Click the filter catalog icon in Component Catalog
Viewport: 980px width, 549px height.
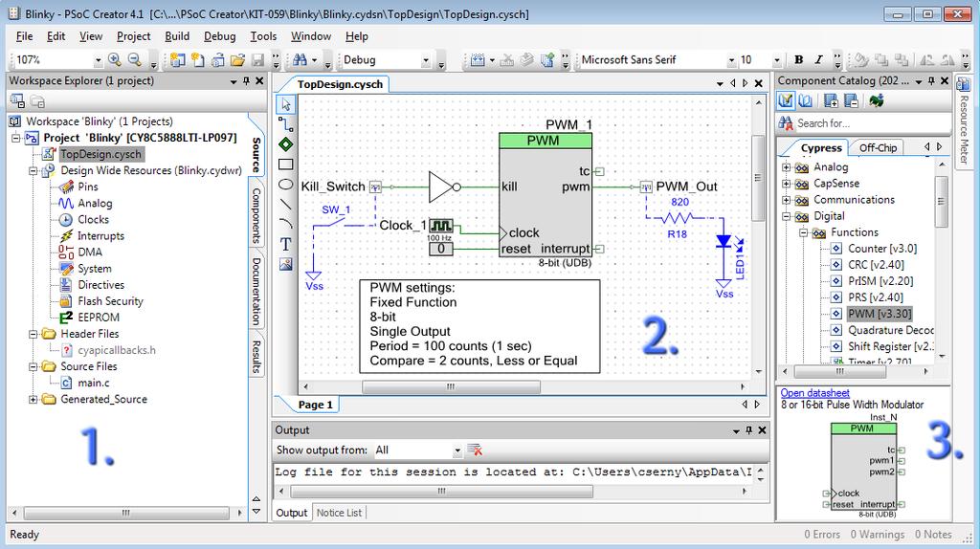786,100
